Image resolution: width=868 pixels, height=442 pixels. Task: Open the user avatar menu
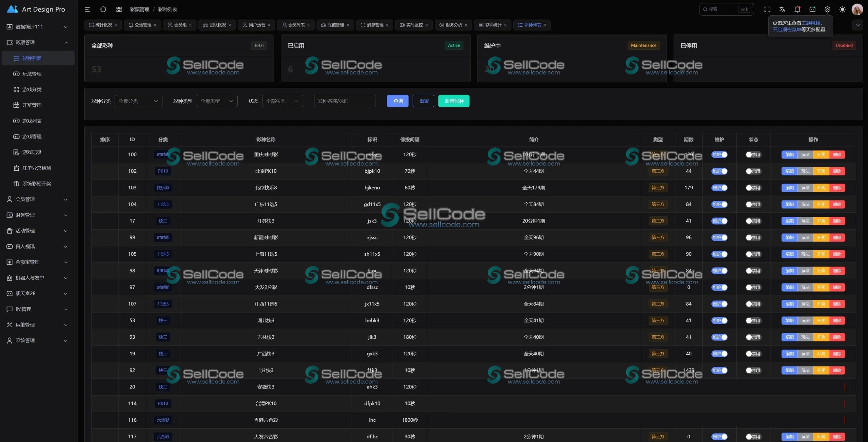(857, 9)
